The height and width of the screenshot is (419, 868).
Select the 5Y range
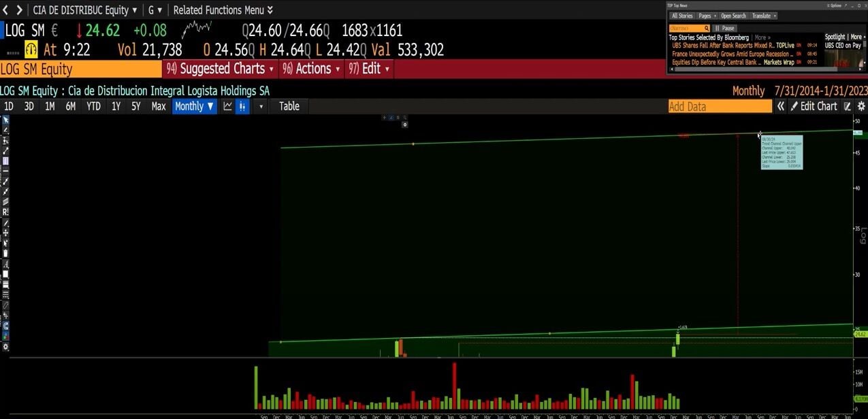(136, 106)
